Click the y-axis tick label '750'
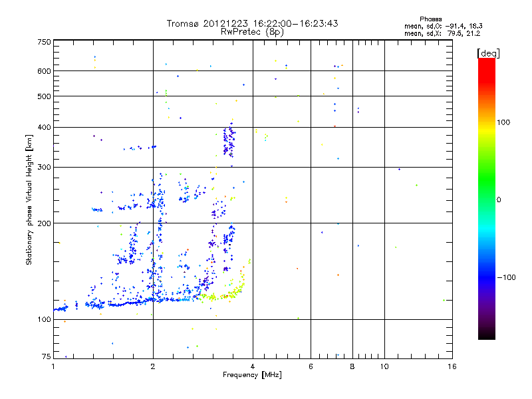Viewport: 532px width, 399px height. coord(45,42)
